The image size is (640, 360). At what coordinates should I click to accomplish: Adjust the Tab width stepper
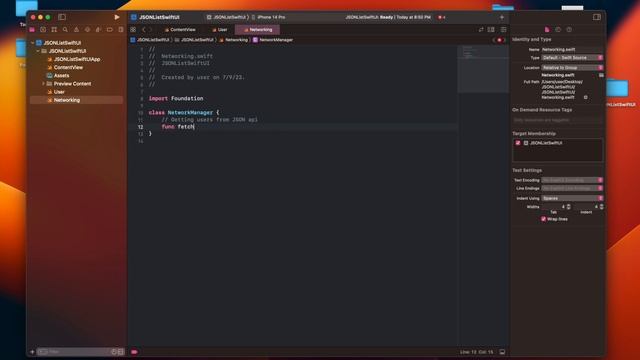(569, 207)
